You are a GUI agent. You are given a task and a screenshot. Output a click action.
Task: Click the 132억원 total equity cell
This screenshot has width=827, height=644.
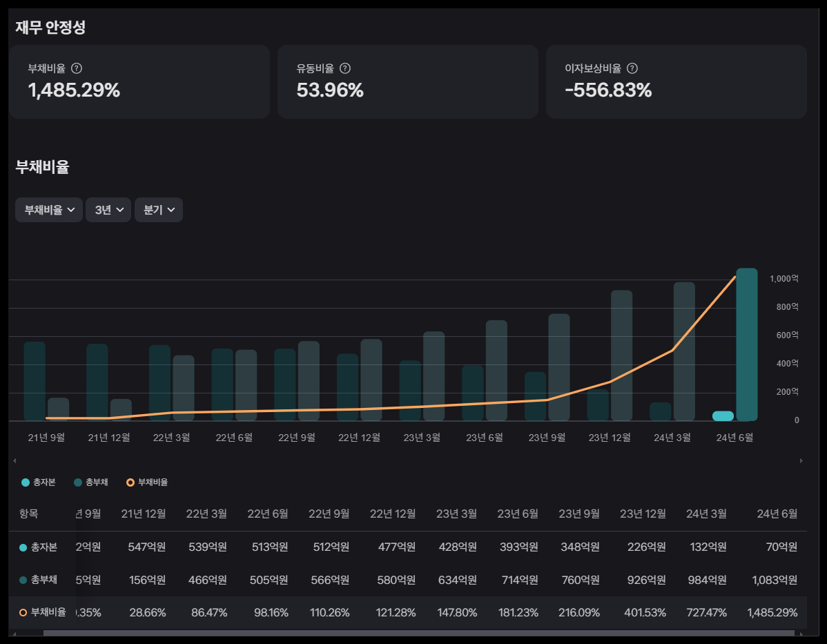tap(708, 547)
